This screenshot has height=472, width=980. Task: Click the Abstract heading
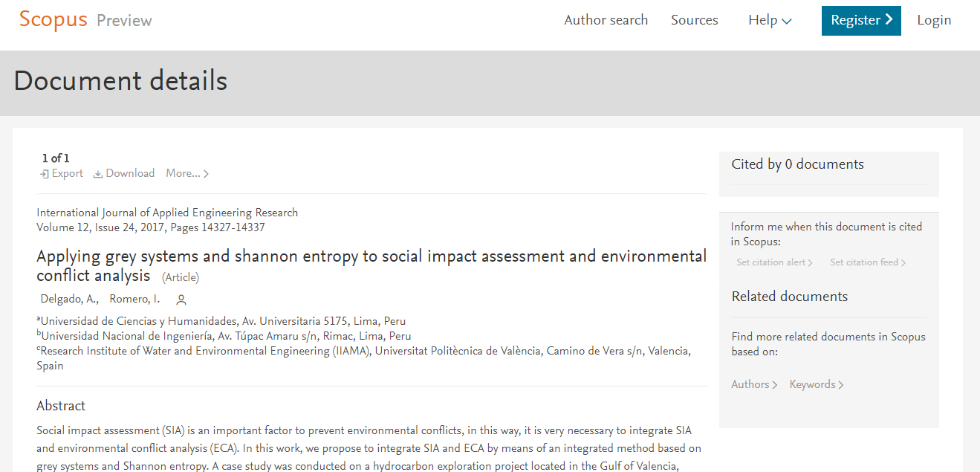point(61,406)
